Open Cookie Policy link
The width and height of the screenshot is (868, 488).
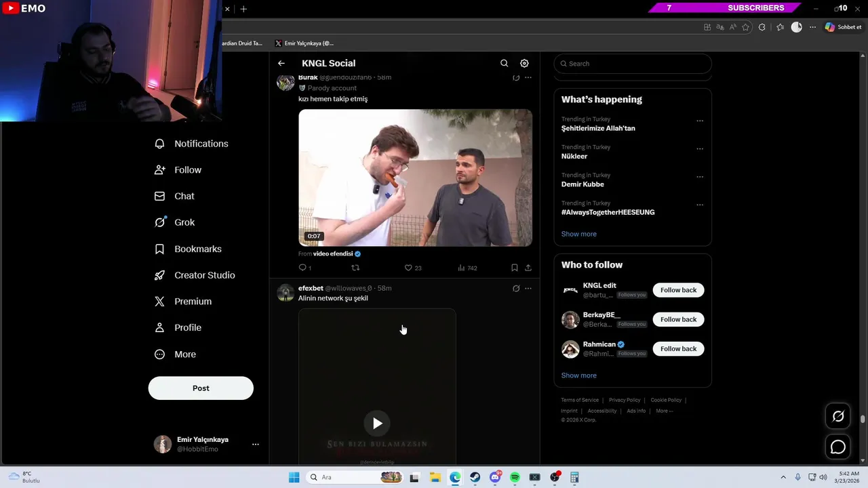(x=666, y=400)
